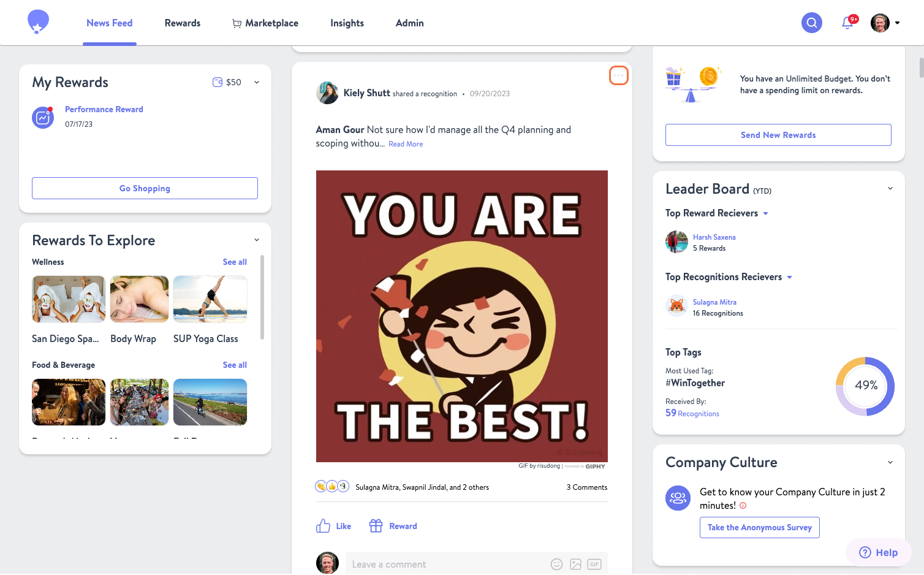Switch to the News Feed tab

pos(109,23)
